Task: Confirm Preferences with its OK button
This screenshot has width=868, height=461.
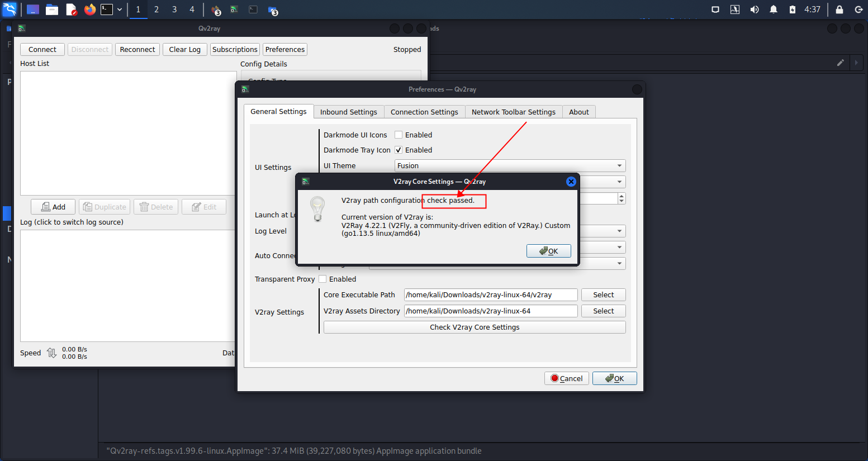Action: pos(615,378)
